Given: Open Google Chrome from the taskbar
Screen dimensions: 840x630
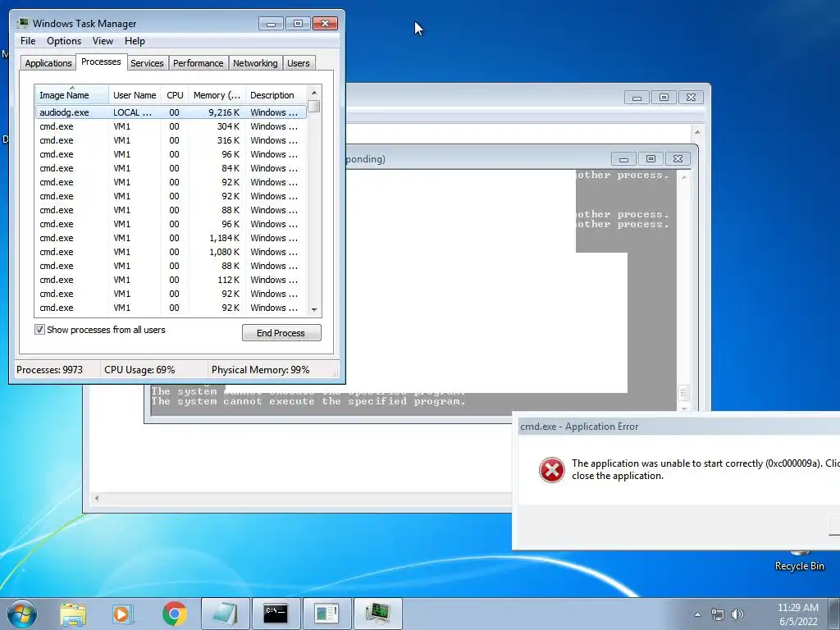Looking at the screenshot, I should [x=174, y=614].
